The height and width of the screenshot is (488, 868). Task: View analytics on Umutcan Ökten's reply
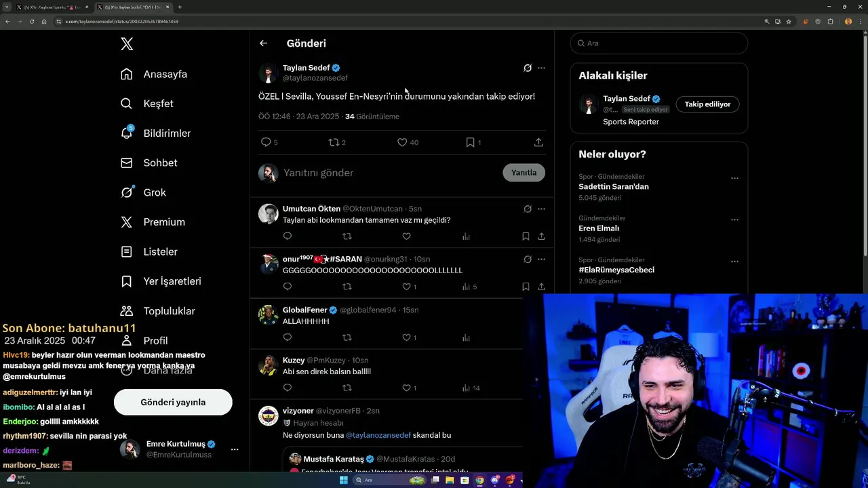click(x=466, y=237)
